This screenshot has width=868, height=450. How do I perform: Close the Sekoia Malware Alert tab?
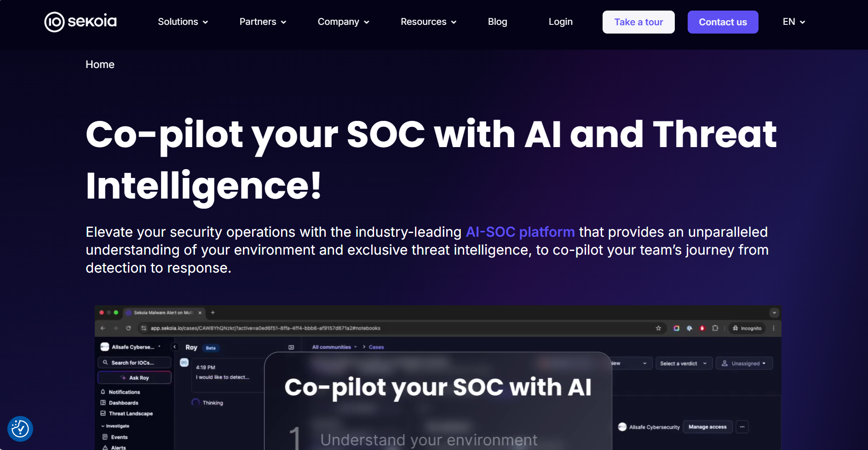point(200,313)
